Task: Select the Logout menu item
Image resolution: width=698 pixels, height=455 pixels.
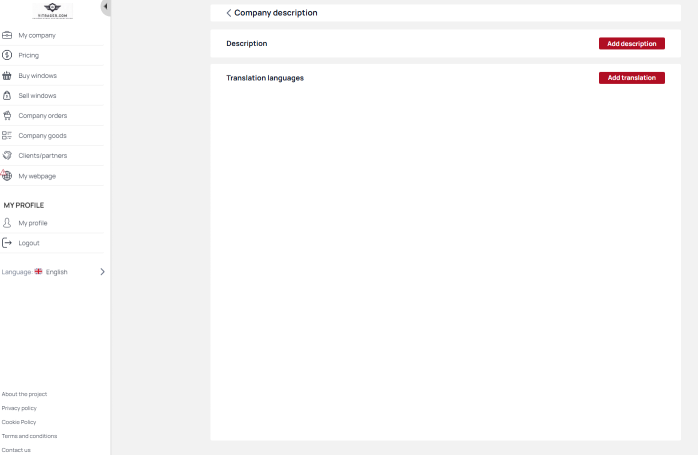Action: click(x=52, y=243)
